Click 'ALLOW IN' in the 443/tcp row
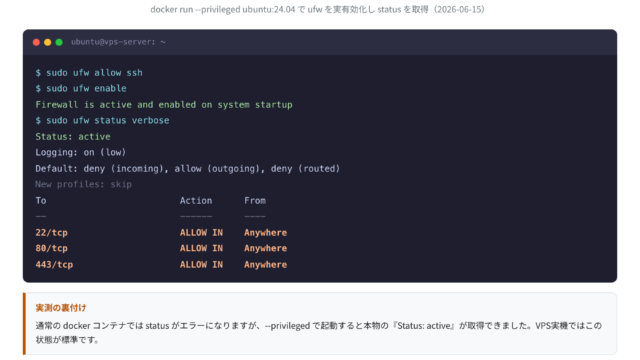Screen dimensions: 640x360 coord(201,264)
